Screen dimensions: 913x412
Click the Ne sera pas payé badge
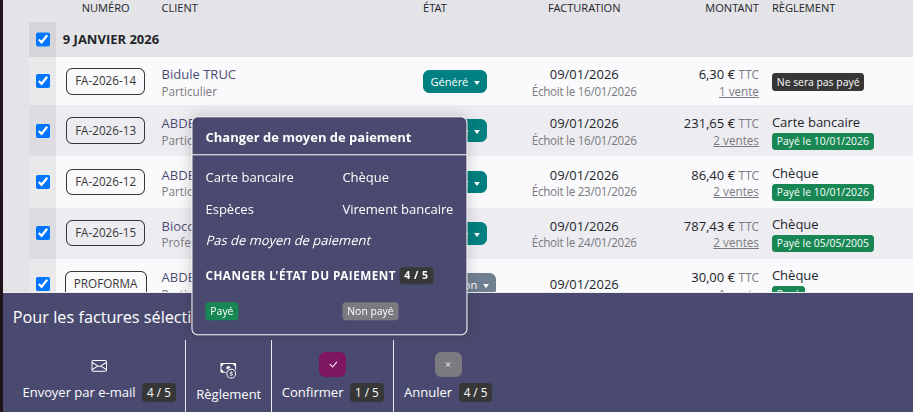[817, 82]
